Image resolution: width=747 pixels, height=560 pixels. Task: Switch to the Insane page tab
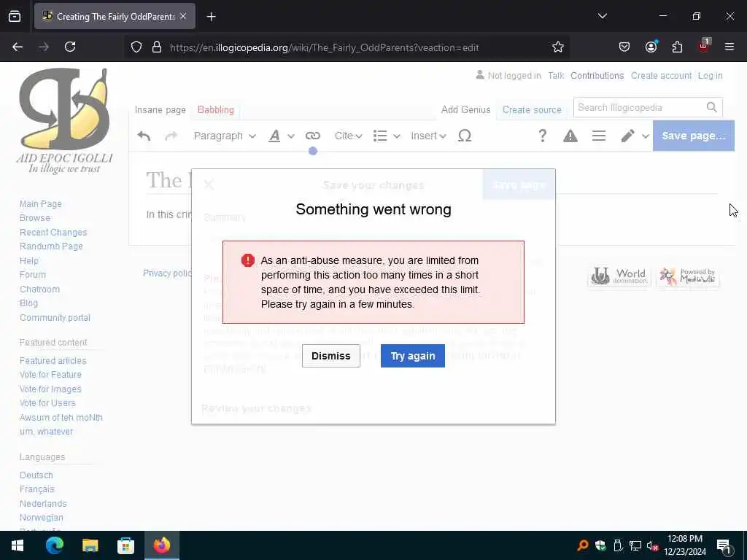160,110
